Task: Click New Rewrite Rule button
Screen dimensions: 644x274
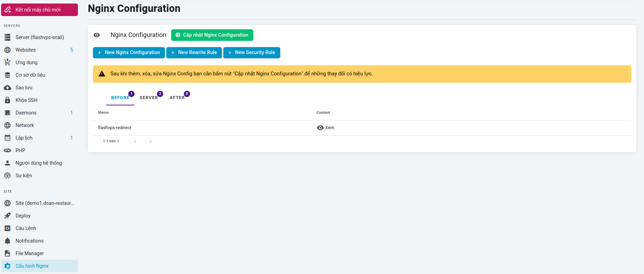Action: 194,53
